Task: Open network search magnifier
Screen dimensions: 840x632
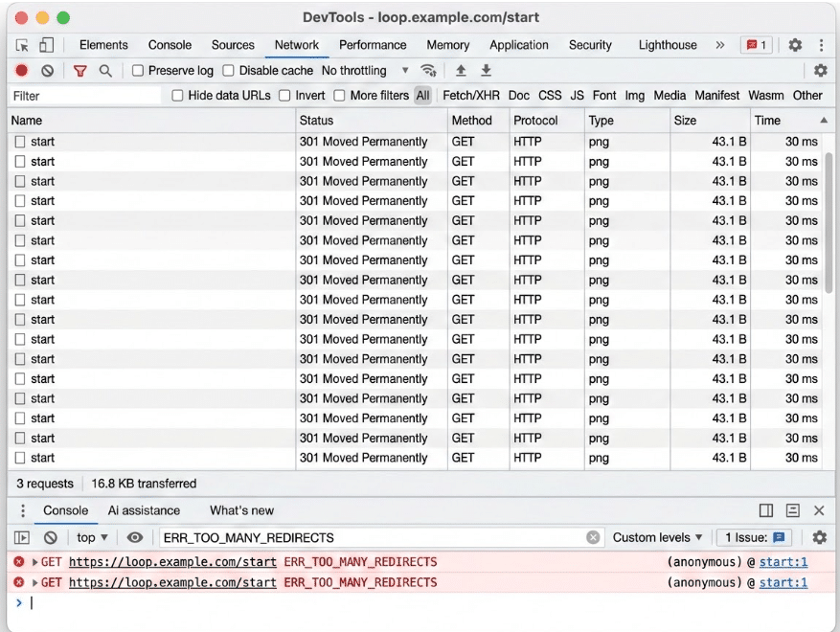Action: pos(105,71)
